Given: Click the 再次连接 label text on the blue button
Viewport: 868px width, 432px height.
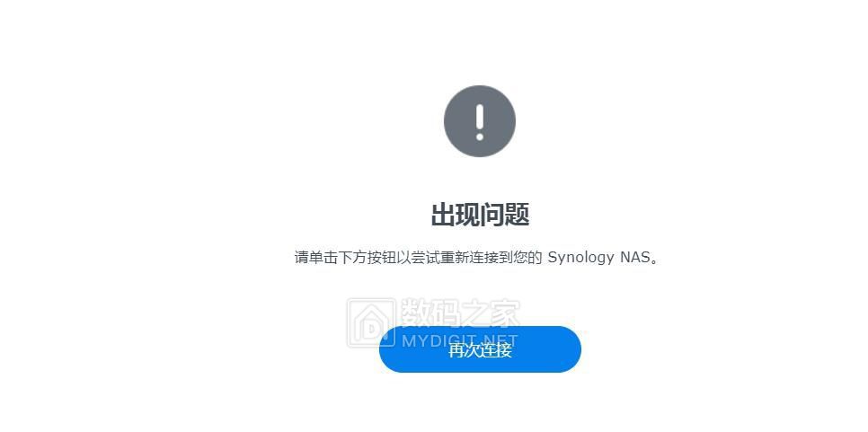Looking at the screenshot, I should pyautogui.click(x=480, y=349).
